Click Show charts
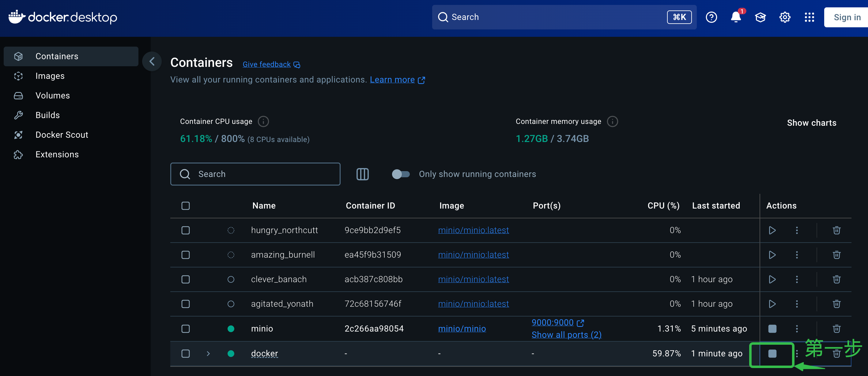Screen dimensions: 868x376 tap(811, 123)
